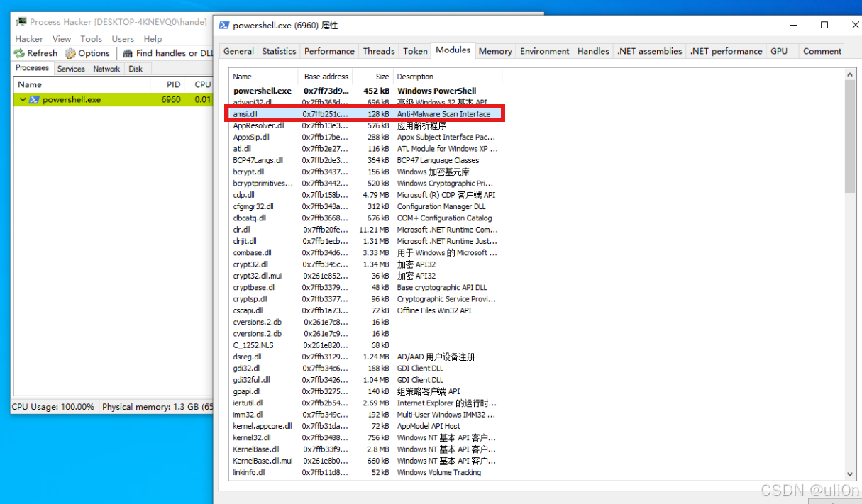
Task: Open the Memory tab
Action: point(495,51)
